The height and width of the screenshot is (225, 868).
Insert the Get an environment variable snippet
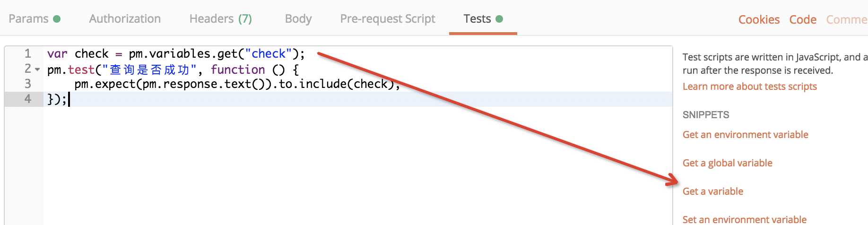click(x=745, y=135)
